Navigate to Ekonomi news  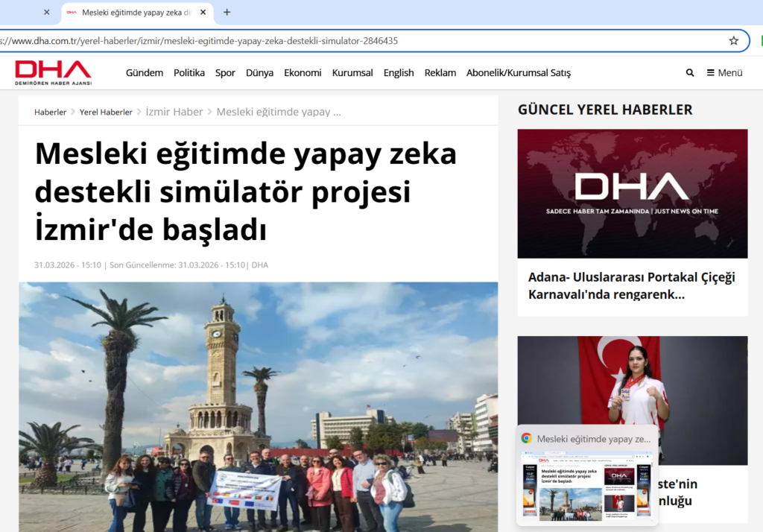[303, 73]
